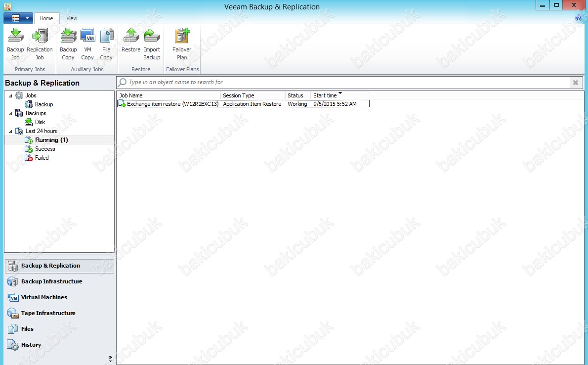Select the Backups tree node
The width and height of the screenshot is (588, 365).
point(36,113)
